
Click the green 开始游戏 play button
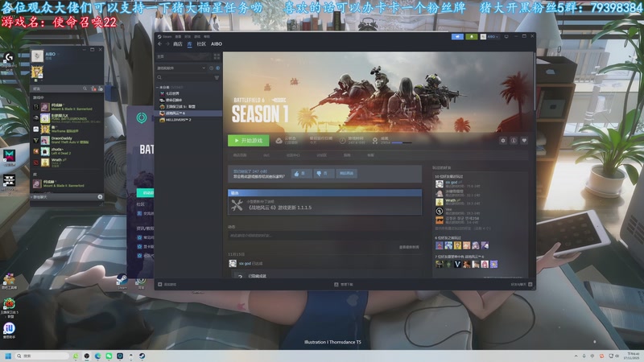click(x=249, y=141)
